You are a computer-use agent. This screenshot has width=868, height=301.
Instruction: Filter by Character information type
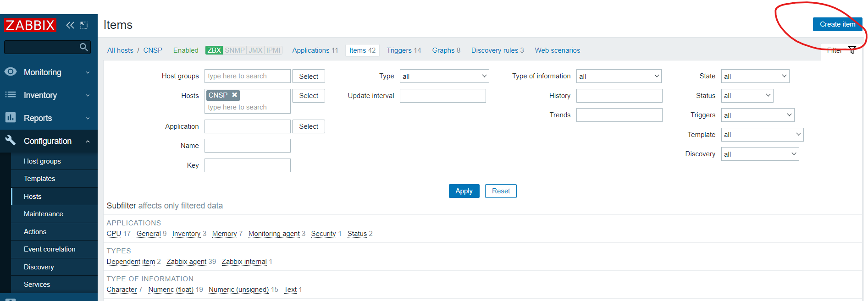click(x=122, y=290)
